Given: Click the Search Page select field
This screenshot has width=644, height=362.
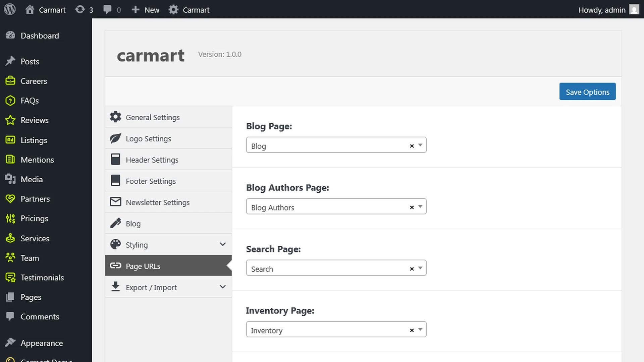Looking at the screenshot, I should click(x=336, y=268).
